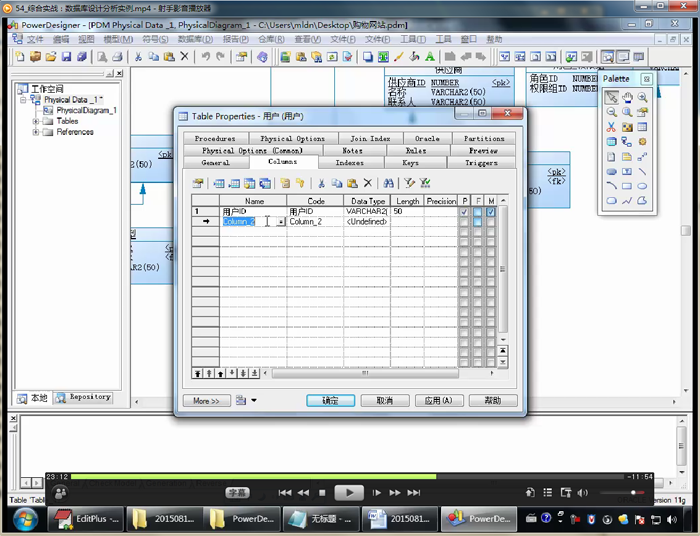Click the Play button in video player

tap(348, 492)
